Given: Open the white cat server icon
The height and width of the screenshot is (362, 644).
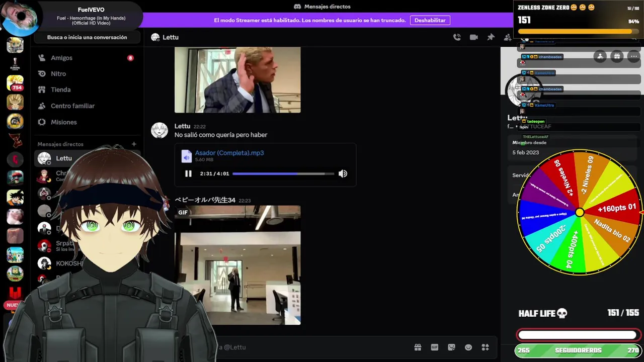Looking at the screenshot, I should (15, 217).
